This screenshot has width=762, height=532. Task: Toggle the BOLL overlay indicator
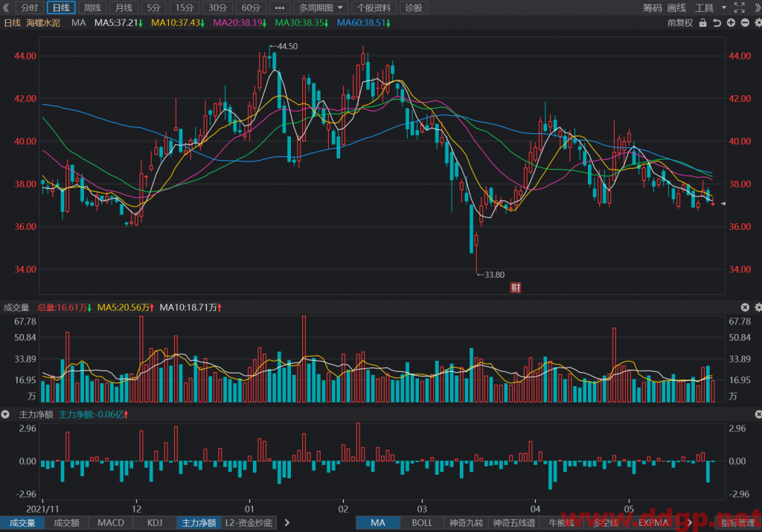pyautogui.click(x=422, y=523)
